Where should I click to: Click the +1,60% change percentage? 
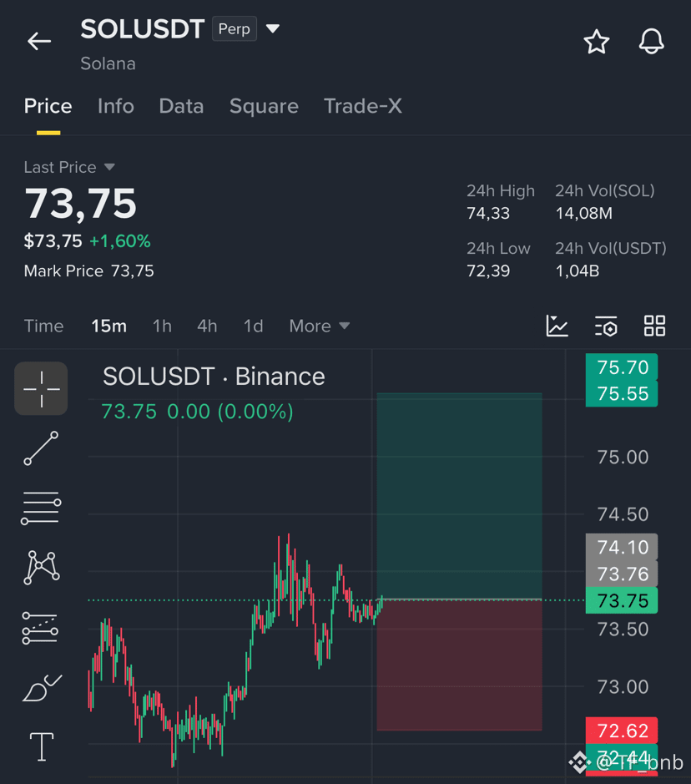[120, 241]
